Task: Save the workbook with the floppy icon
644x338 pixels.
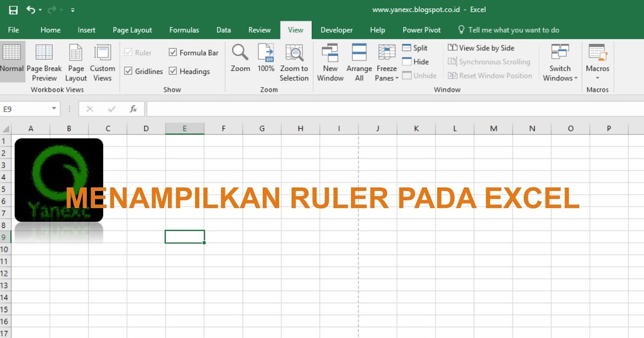Action: point(13,10)
